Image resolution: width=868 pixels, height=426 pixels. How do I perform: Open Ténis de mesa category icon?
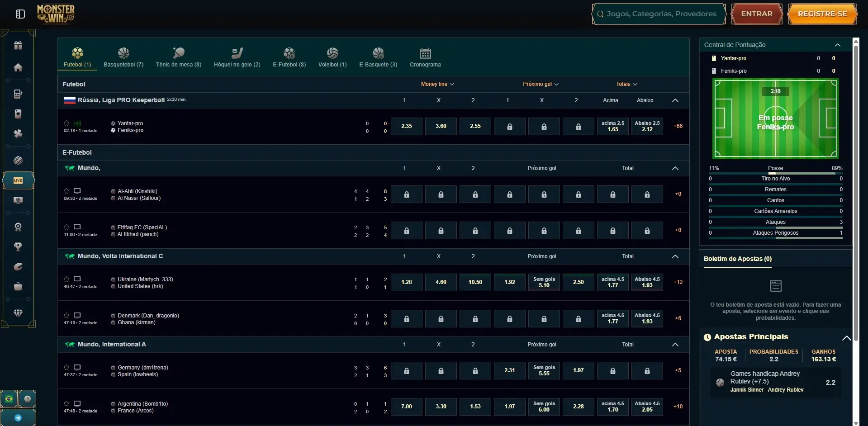click(178, 52)
